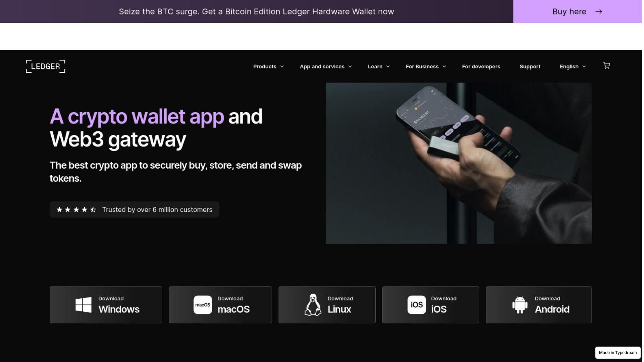Image resolution: width=644 pixels, height=362 pixels.
Task: Click the five-star rating icons
Action: pos(76,210)
